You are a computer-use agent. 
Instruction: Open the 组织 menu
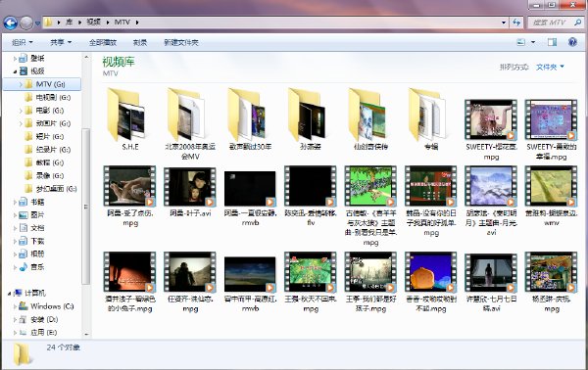(x=23, y=42)
